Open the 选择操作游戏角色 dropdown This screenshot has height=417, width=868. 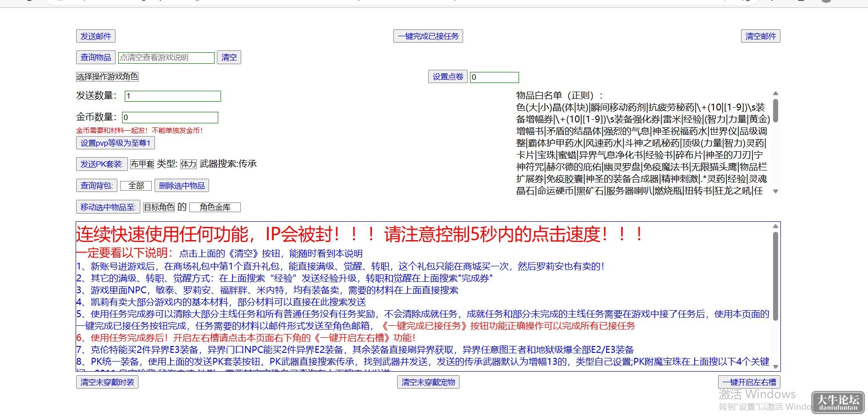click(x=107, y=77)
